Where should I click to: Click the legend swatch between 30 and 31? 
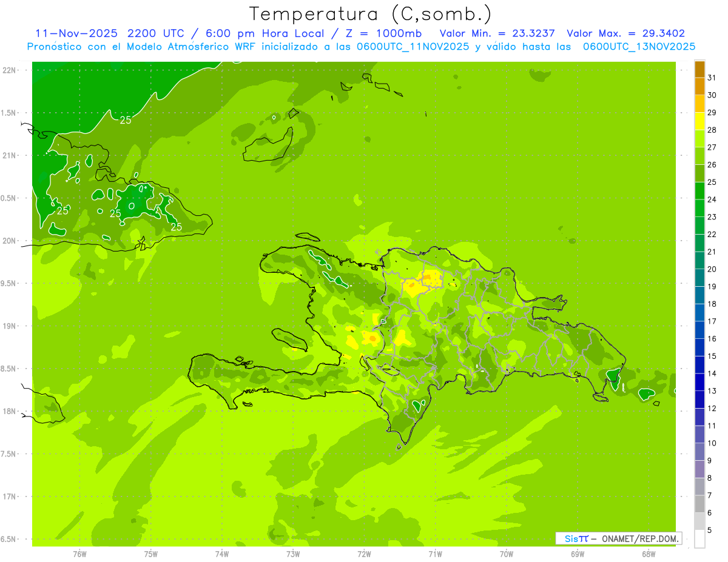699,86
